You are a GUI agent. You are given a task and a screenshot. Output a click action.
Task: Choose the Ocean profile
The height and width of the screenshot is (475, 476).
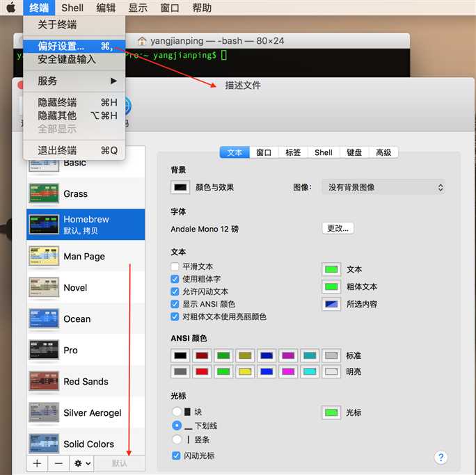coord(86,319)
